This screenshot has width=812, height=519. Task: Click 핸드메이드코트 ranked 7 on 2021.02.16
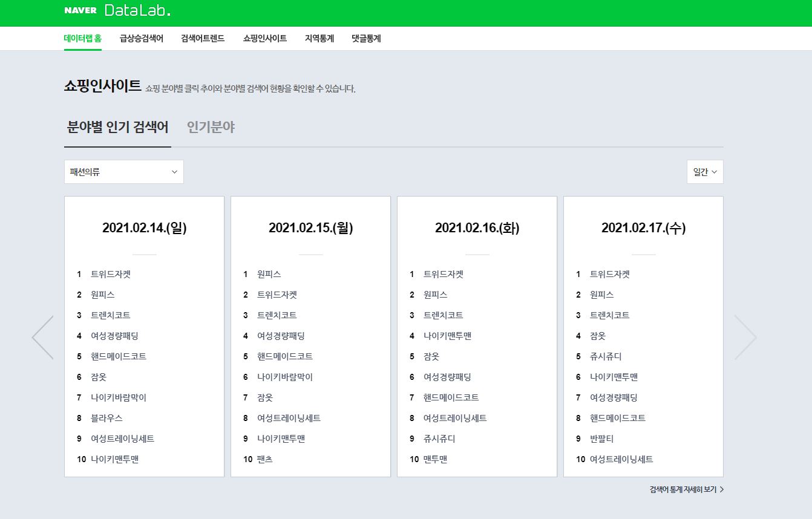coord(451,397)
